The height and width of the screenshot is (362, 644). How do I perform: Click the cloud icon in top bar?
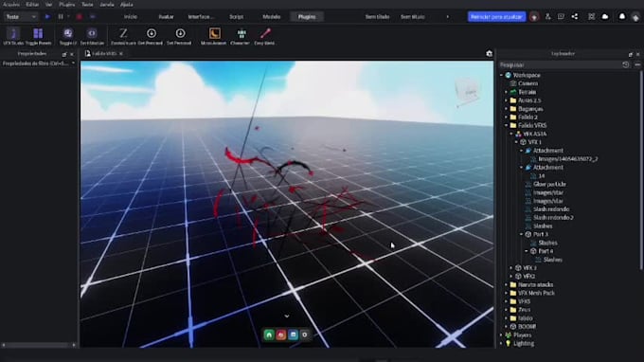pos(605,16)
